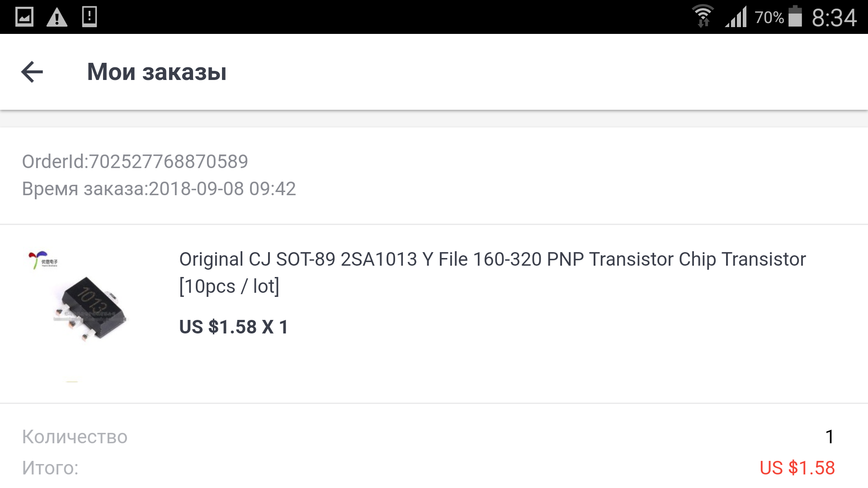Tap the battery indicator icon
This screenshot has width=868, height=488.
(795, 16)
